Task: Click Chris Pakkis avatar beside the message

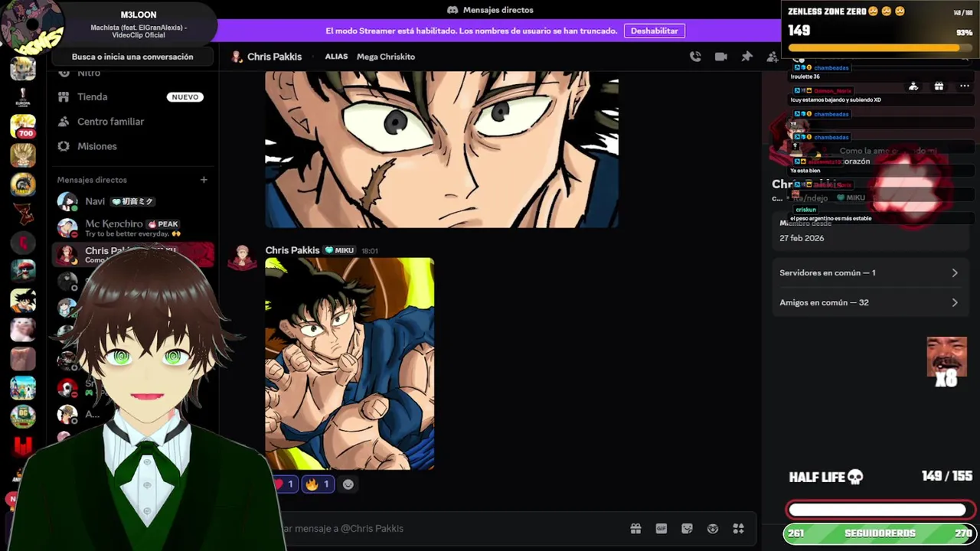Action: (243, 258)
